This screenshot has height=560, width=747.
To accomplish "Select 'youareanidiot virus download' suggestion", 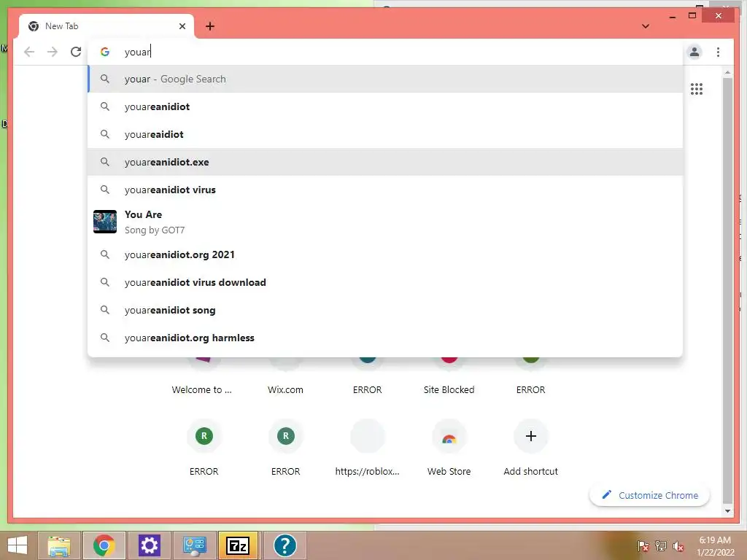I will click(x=385, y=282).
